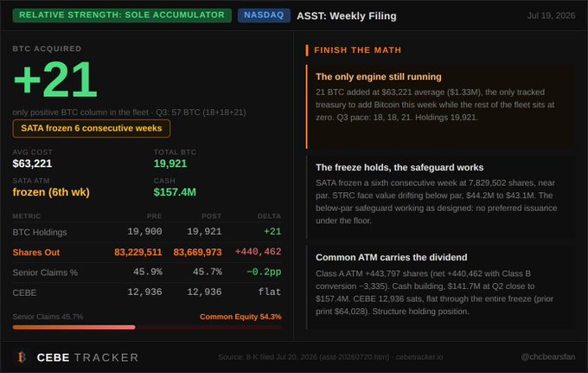Click the Senior Claims 45.7% bar label

point(48,317)
